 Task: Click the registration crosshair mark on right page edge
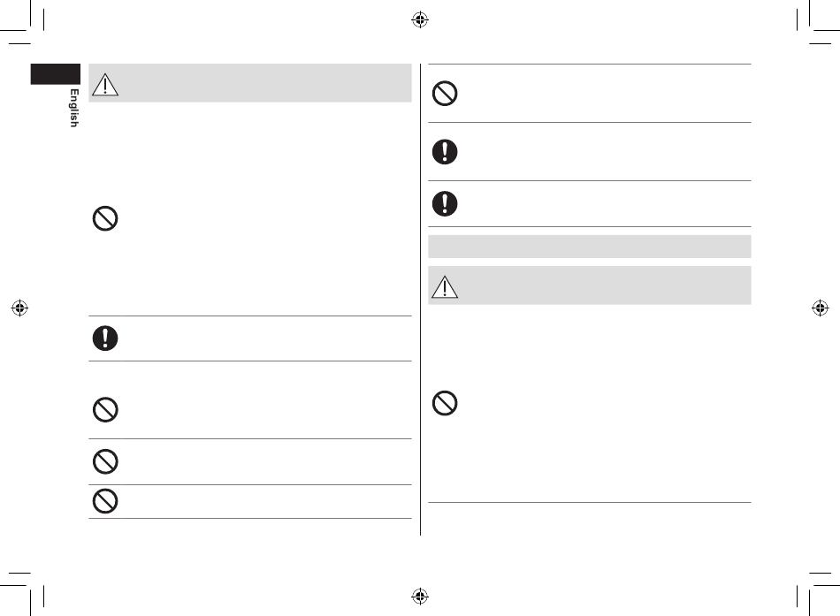[821, 308]
